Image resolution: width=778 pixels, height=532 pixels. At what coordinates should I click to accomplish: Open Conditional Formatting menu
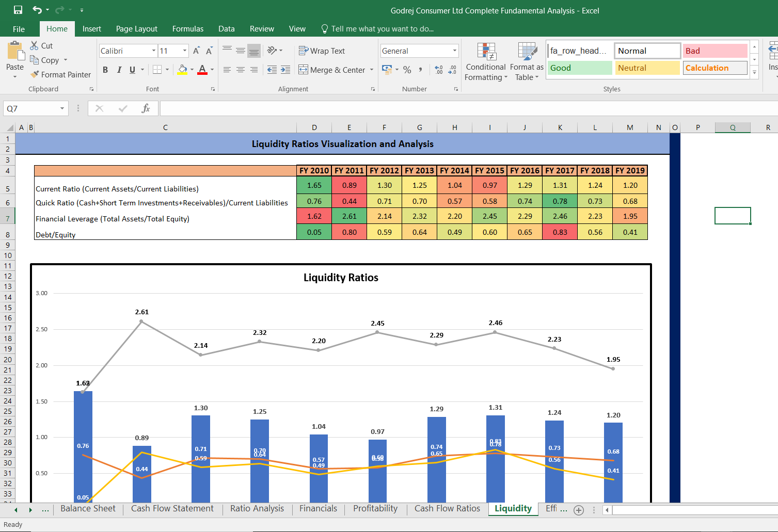485,62
